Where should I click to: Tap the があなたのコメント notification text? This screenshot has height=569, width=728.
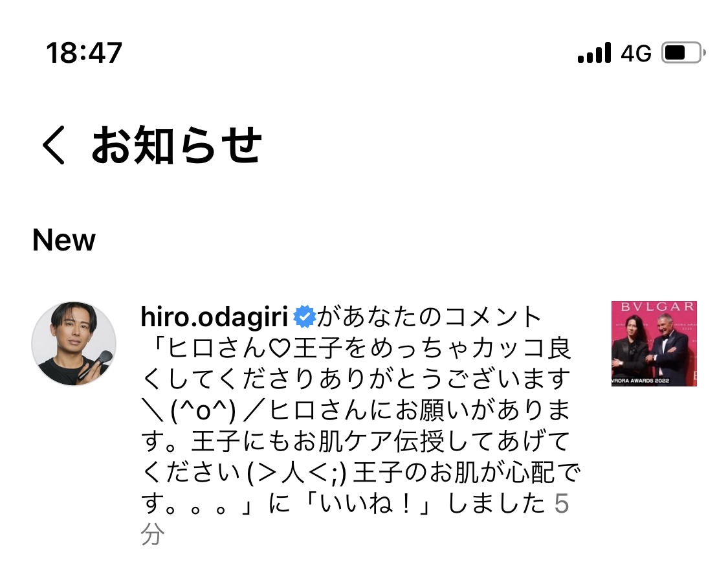tap(430, 317)
